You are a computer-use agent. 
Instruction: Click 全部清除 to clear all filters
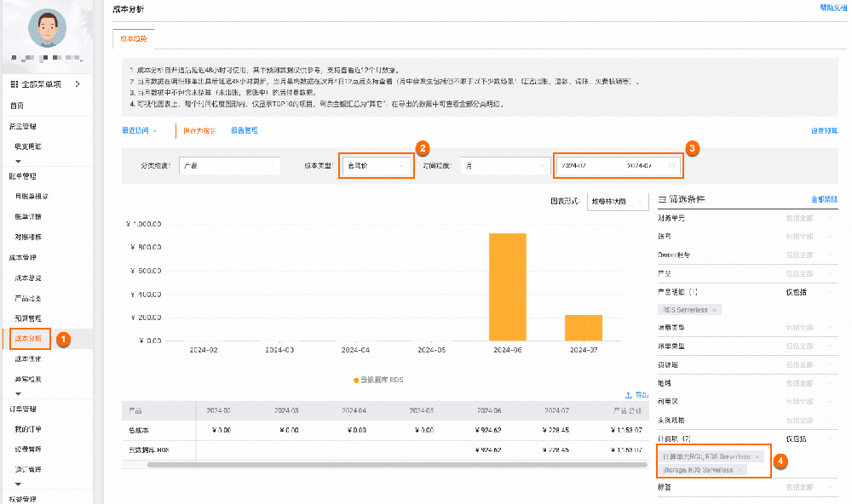click(x=824, y=199)
